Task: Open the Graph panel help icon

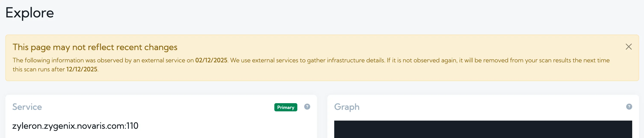Action: point(629,107)
